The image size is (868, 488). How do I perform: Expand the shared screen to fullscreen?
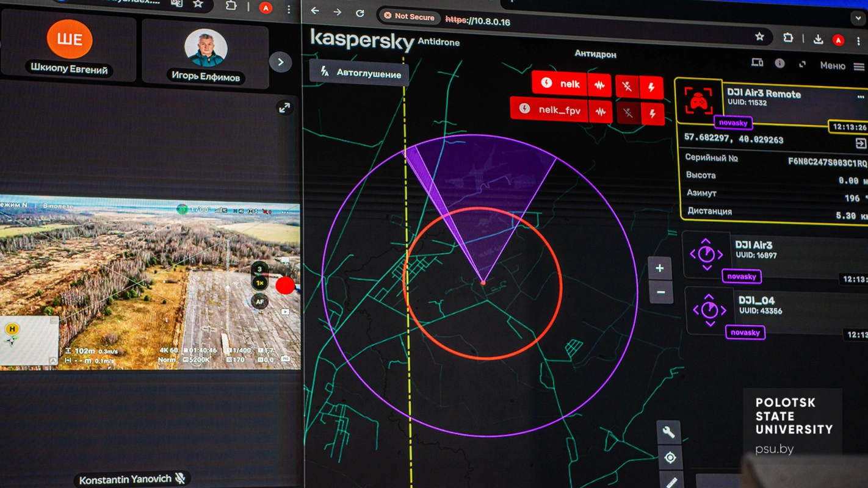click(x=284, y=108)
